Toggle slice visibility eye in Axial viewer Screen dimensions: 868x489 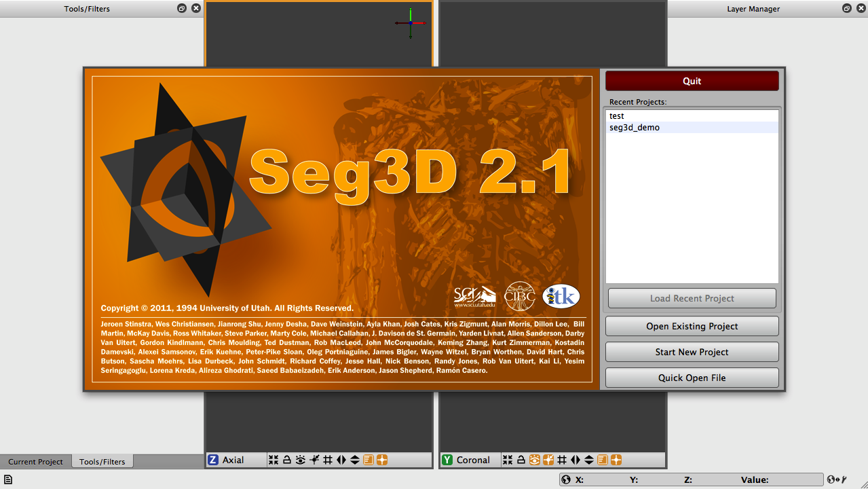tap(301, 460)
